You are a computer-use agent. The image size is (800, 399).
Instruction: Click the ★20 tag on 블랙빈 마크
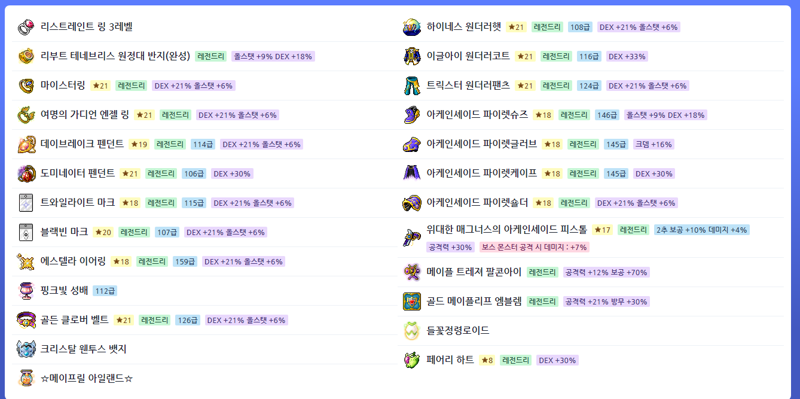[x=103, y=232]
